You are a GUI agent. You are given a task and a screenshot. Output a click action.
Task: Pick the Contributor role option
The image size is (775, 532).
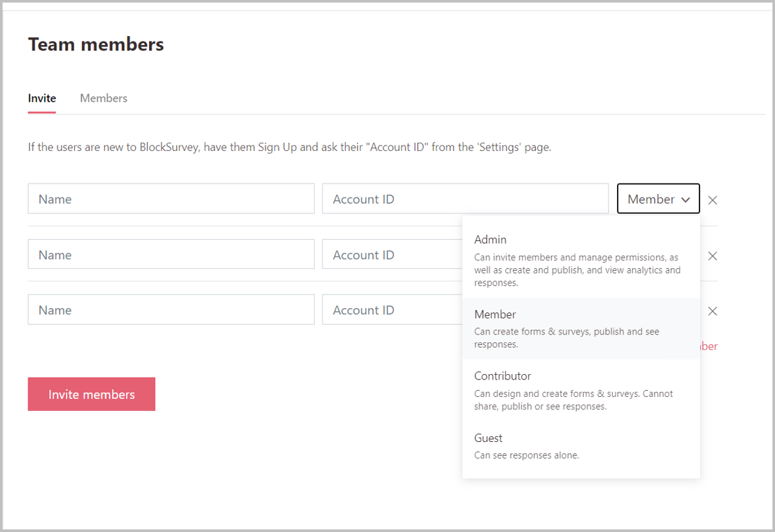[x=503, y=376]
